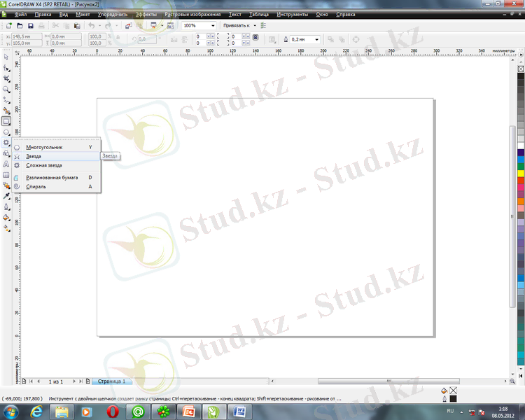This screenshot has height=420, width=525.
Task: Select the Freehand curve tool
Action: pyautogui.click(x=6, y=100)
